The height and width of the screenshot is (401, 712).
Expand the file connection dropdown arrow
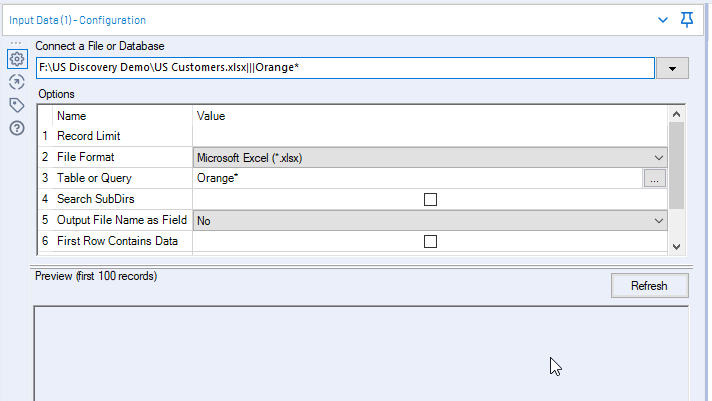[x=672, y=68]
